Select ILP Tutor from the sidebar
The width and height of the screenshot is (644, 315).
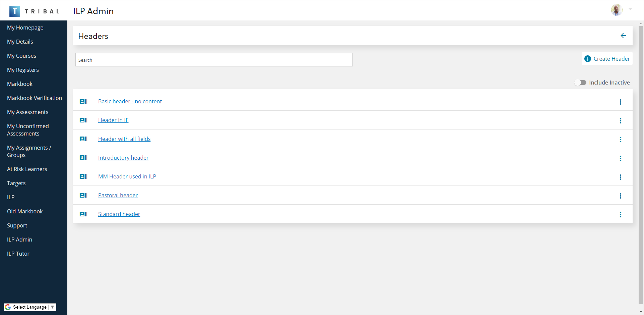18,254
